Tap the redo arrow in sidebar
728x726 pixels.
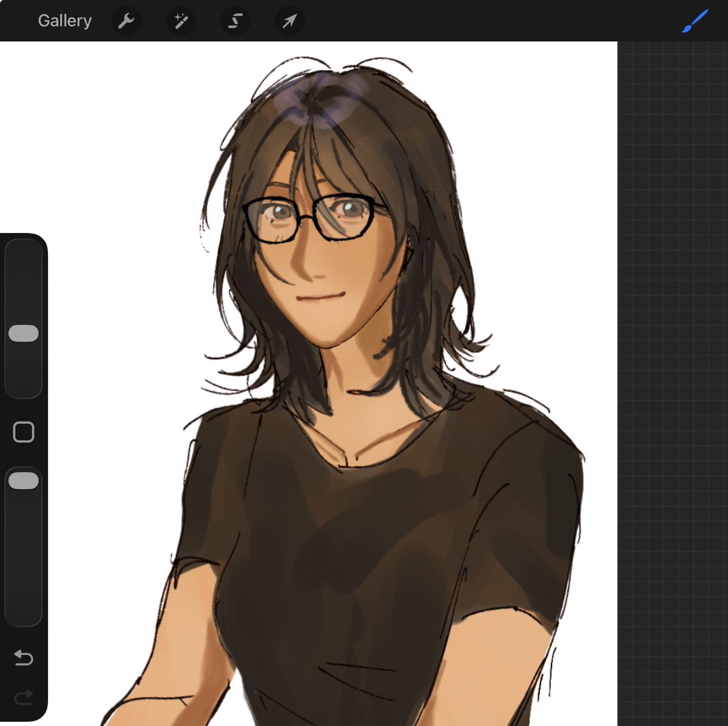click(x=23, y=697)
